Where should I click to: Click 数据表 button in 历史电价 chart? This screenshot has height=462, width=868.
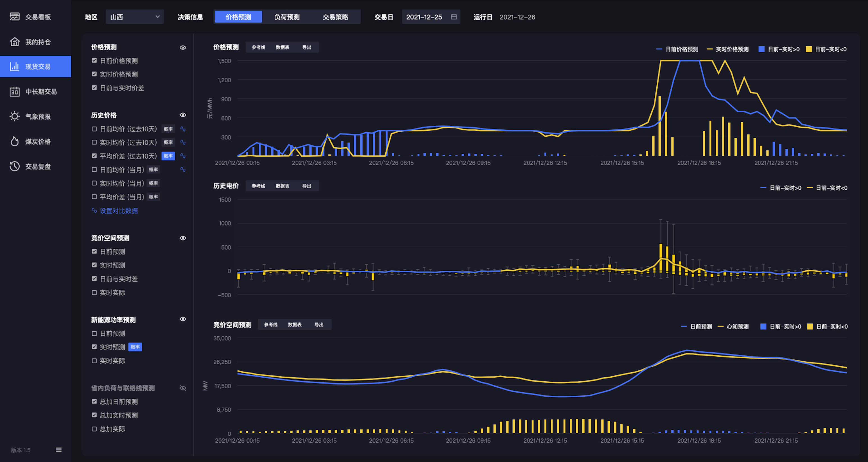282,186
